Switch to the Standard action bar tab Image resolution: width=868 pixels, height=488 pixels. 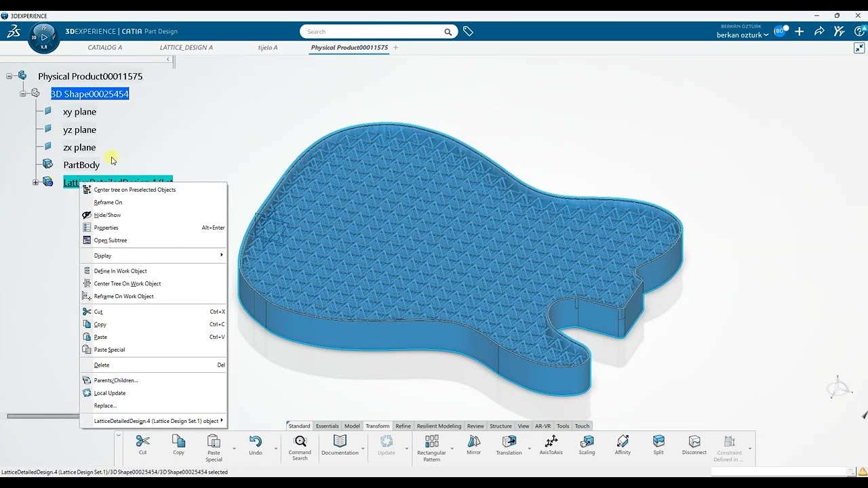pos(299,426)
